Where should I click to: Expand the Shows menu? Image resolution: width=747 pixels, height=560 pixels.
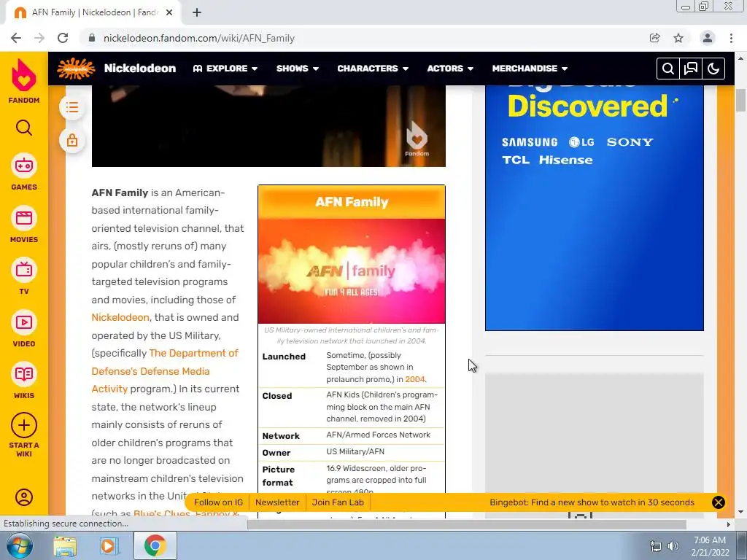[298, 69]
